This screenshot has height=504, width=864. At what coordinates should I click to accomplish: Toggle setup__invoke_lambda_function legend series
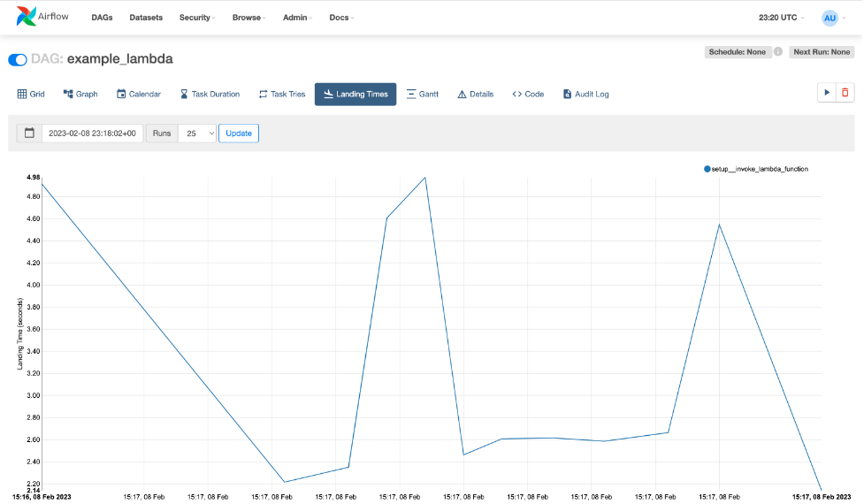[756, 169]
